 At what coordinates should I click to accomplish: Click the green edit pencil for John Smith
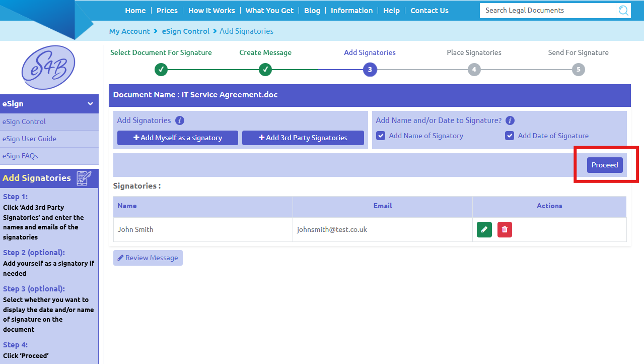[484, 229]
